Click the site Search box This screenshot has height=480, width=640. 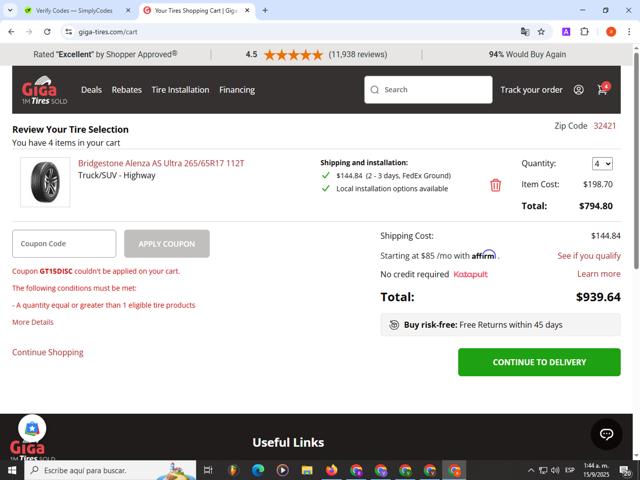tap(428, 90)
